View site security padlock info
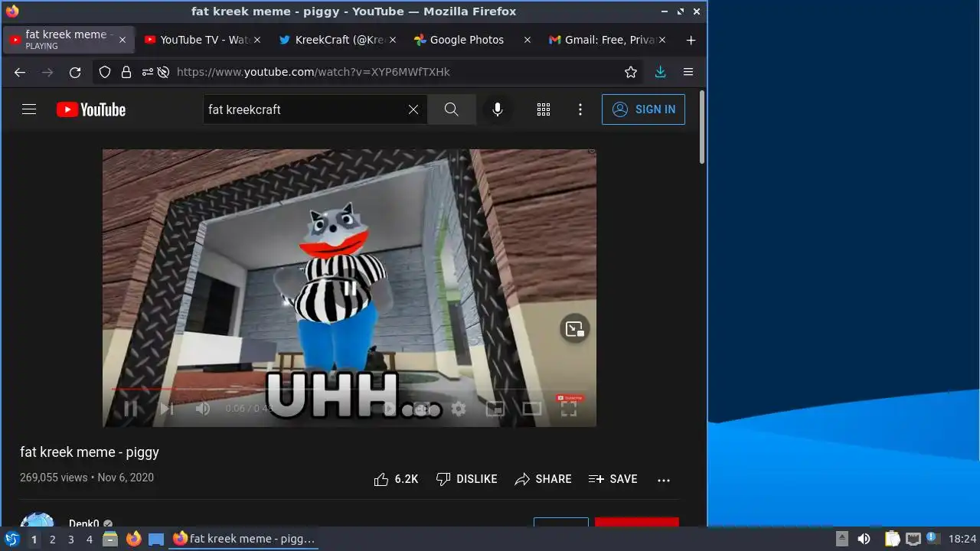Image resolution: width=980 pixels, height=551 pixels. pyautogui.click(x=126, y=72)
